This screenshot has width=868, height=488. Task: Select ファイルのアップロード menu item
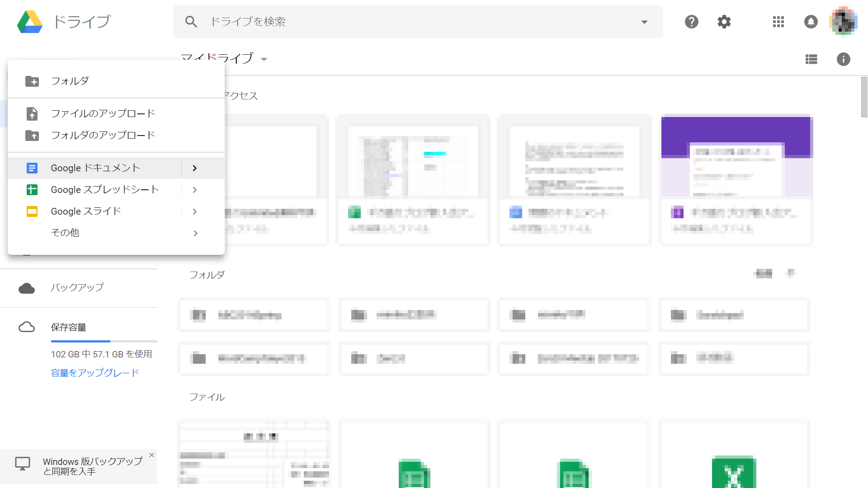(116, 114)
